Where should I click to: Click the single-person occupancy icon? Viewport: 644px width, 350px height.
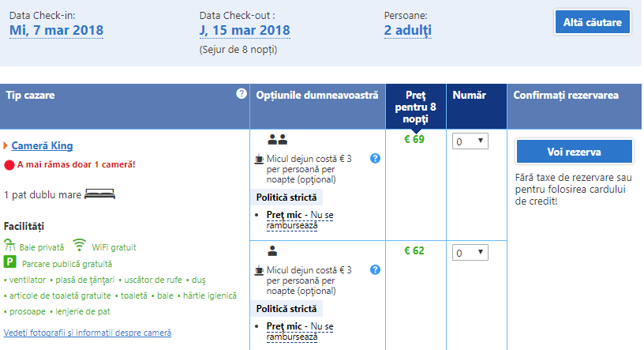[272, 251]
